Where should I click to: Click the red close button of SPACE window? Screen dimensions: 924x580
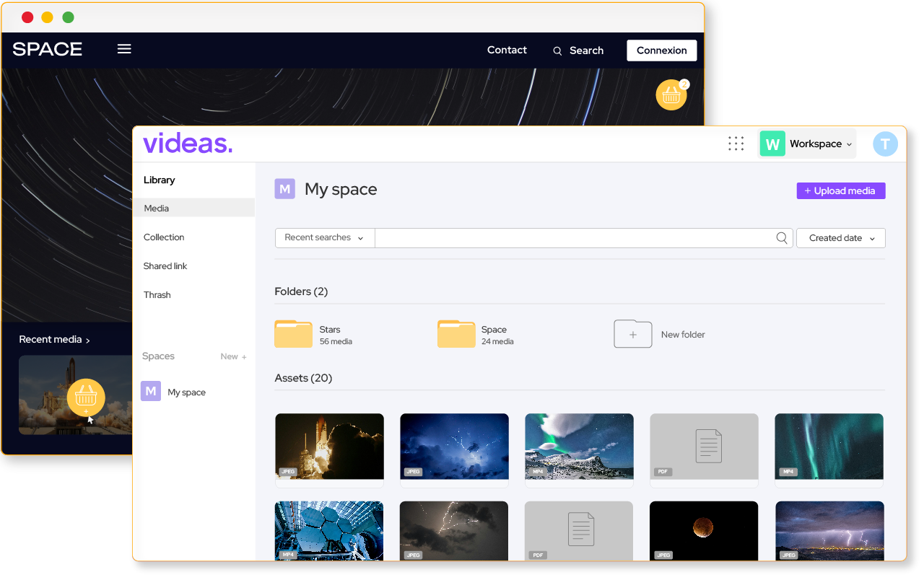pyautogui.click(x=27, y=17)
